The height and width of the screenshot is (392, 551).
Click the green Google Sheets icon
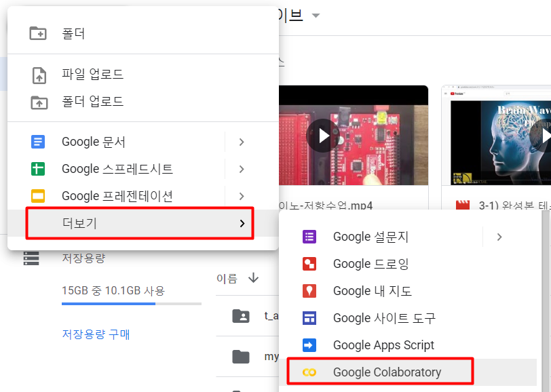[x=38, y=169]
